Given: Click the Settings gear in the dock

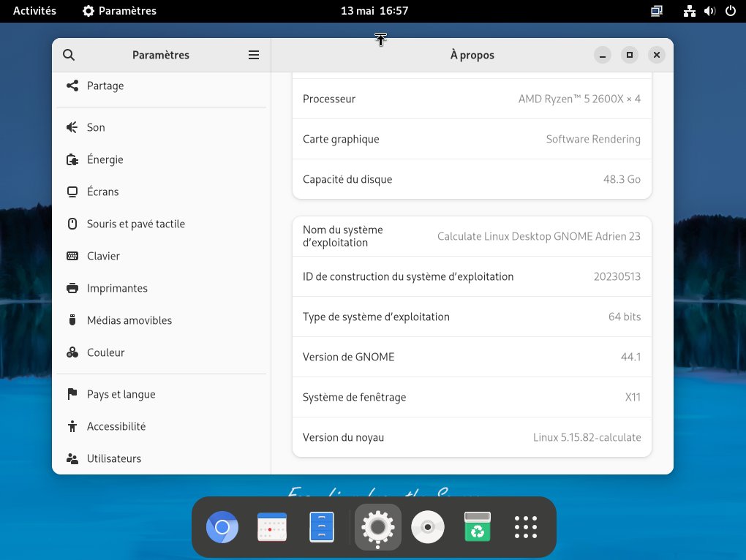Looking at the screenshot, I should pos(378,527).
